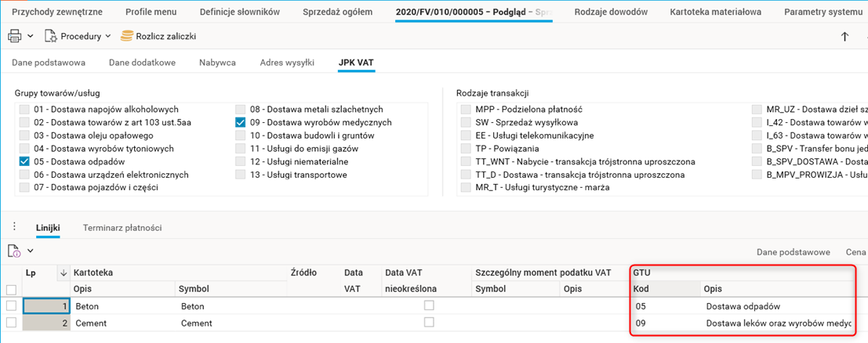Check Data VAT nieokreślona for Beton row
Viewport: 868px width, 343px height.
click(x=429, y=305)
